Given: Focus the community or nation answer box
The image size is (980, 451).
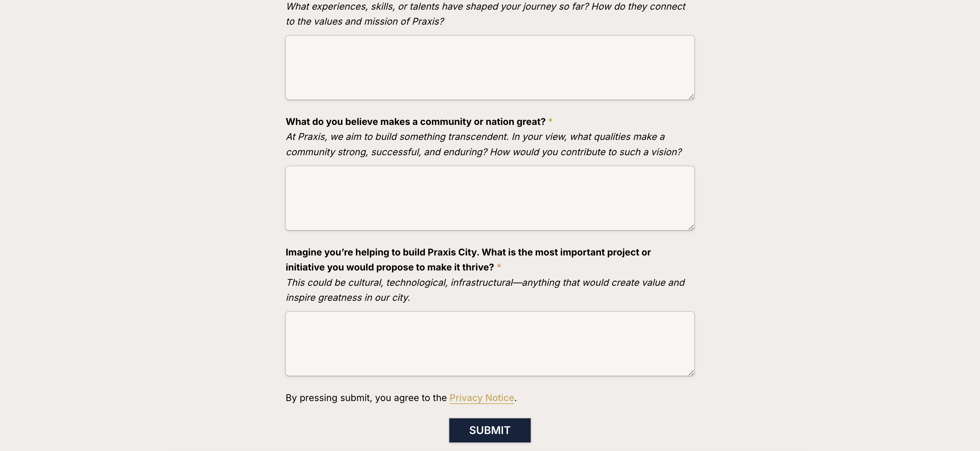Looking at the screenshot, I should point(490,198).
